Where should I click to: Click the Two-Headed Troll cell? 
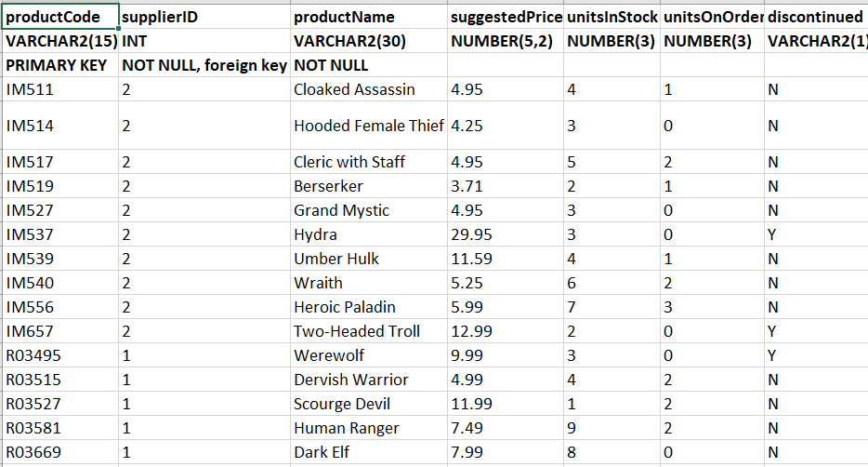coord(369,331)
